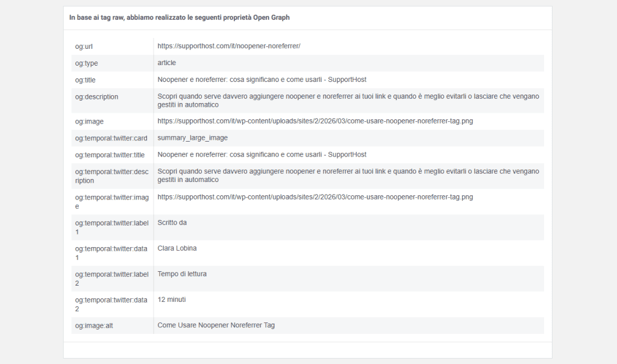Image resolution: width=617 pixels, height=364 pixels.
Task: Select the 'og:temporal:twitter:description' label
Action: point(111,177)
